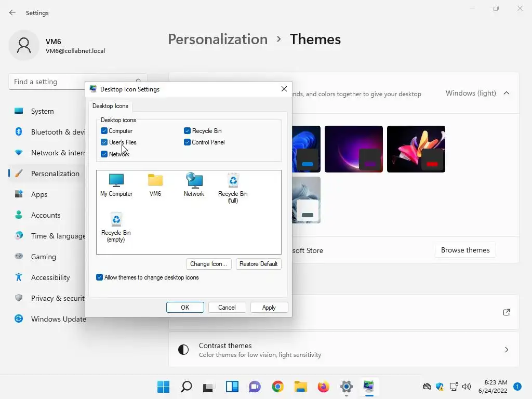Screen dimensions: 532x399
Task: Click the Apply button
Action: tap(269, 308)
